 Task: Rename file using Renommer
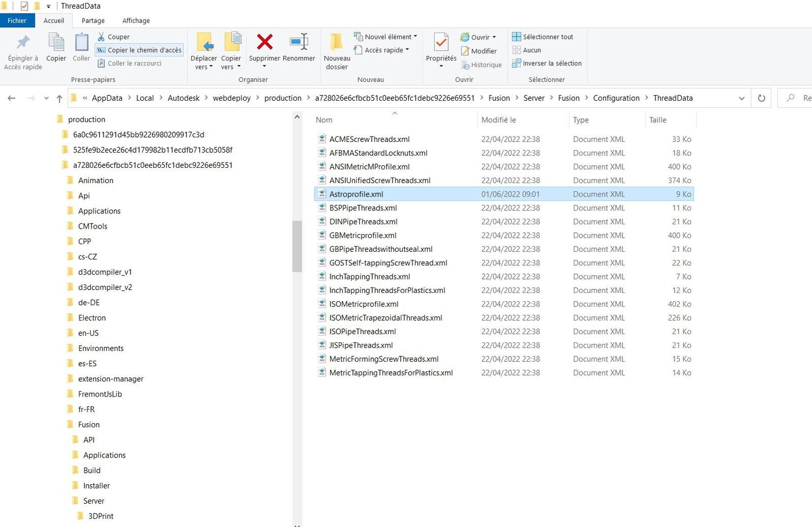[299, 48]
